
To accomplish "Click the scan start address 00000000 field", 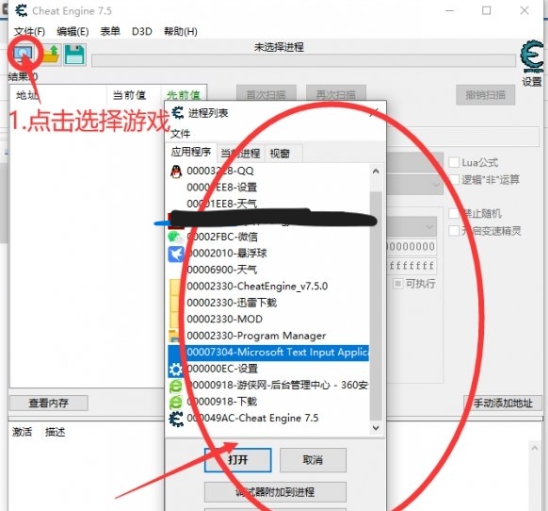I will pos(411,247).
